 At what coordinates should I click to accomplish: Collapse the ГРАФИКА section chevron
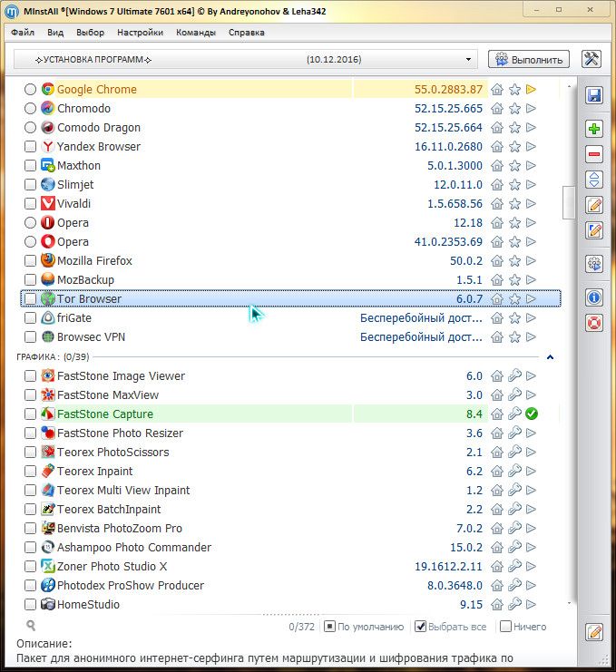coord(551,357)
